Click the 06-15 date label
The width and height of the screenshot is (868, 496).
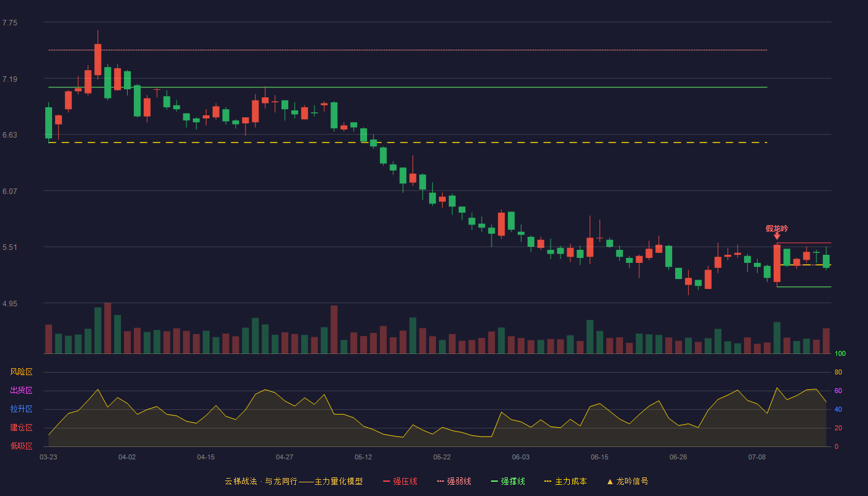[600, 457]
